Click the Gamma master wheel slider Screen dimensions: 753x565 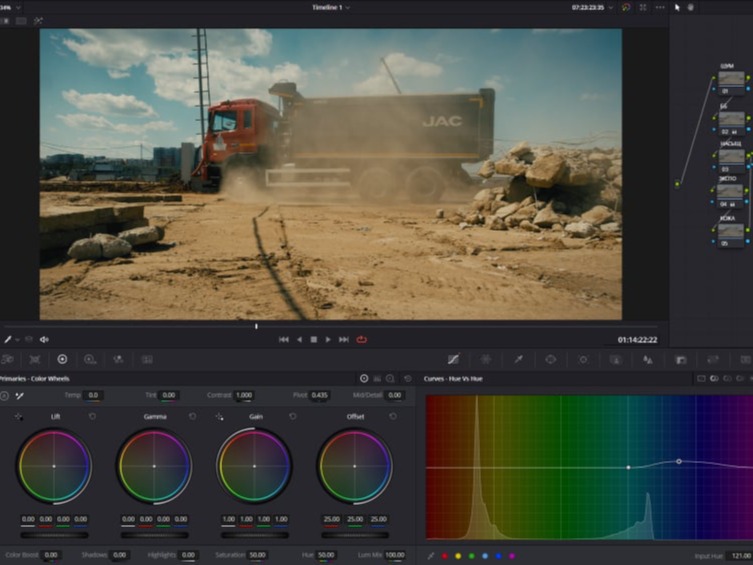[x=155, y=535]
